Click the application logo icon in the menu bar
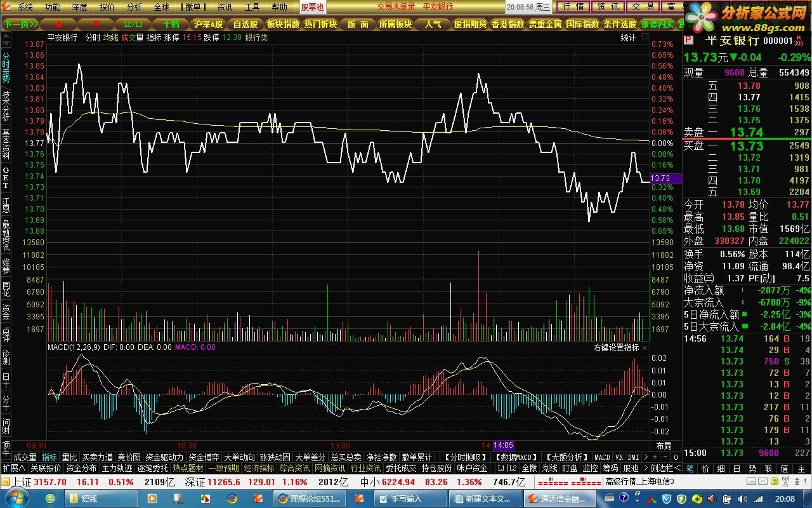This screenshot has width=812, height=508. point(6,7)
